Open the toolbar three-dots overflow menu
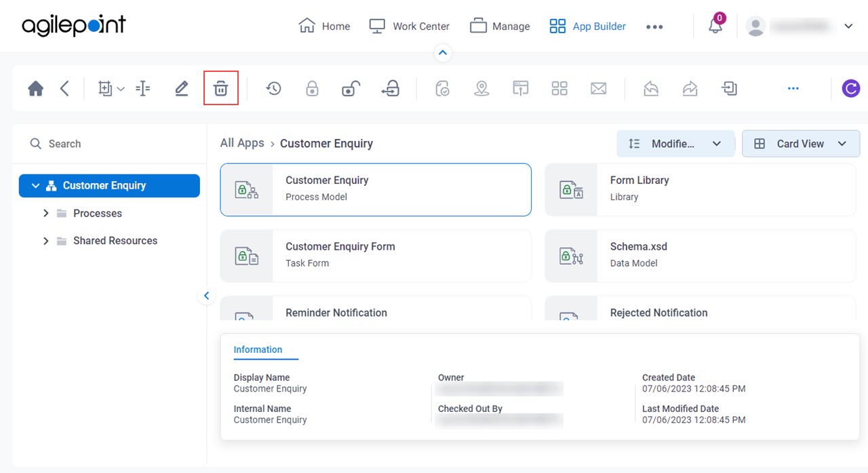Screen dimensions: 868x473 click(x=793, y=88)
